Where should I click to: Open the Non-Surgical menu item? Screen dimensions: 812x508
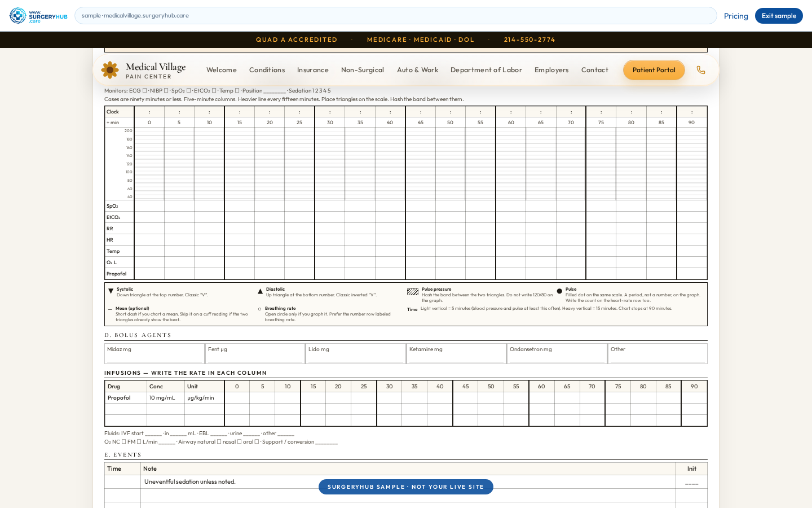pyautogui.click(x=363, y=70)
